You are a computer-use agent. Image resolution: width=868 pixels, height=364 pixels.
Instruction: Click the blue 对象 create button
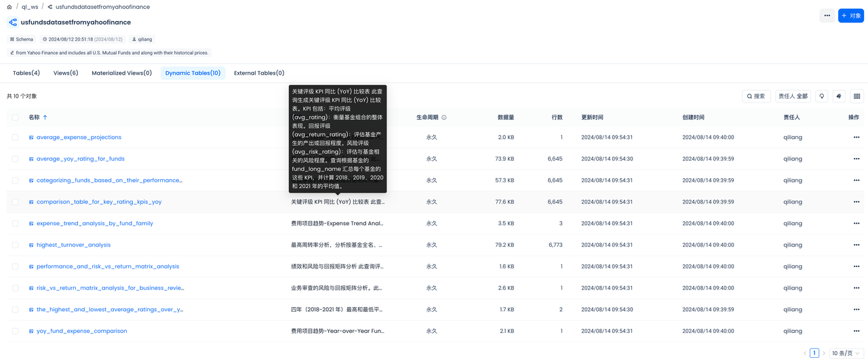850,16
